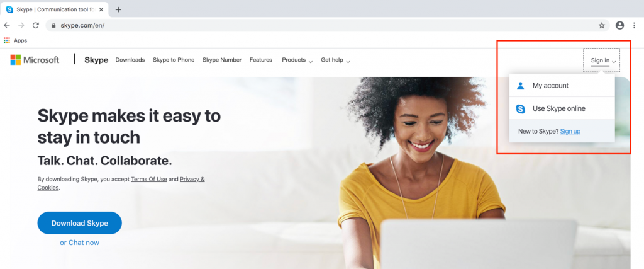644x269 pixels.
Task: Click the browser back arrow
Action: pyautogui.click(x=7, y=25)
